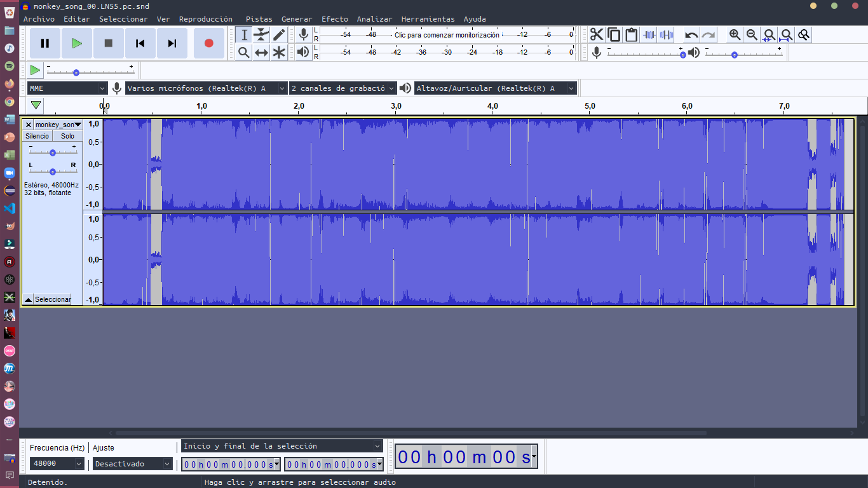Paste with the clipboard icon
868x488 pixels.
pos(631,35)
